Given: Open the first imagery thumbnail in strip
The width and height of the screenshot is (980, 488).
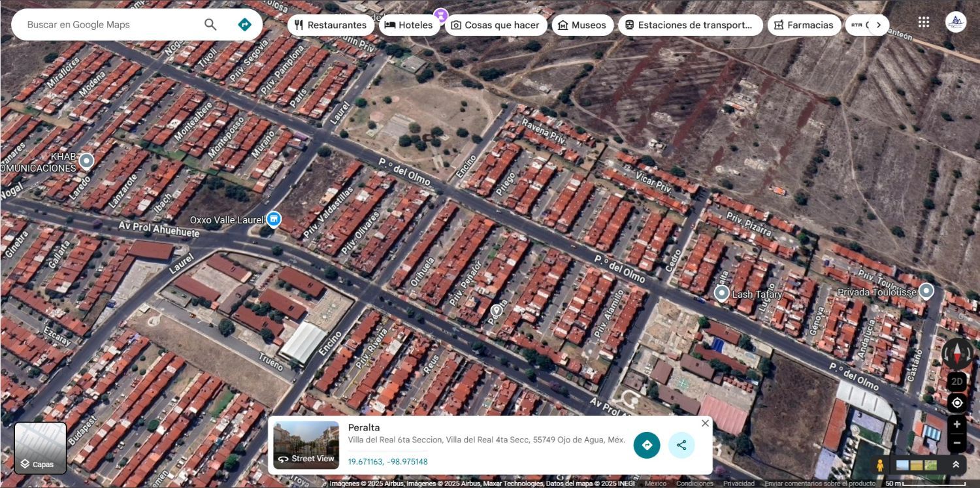Looking at the screenshot, I should pos(902,465).
